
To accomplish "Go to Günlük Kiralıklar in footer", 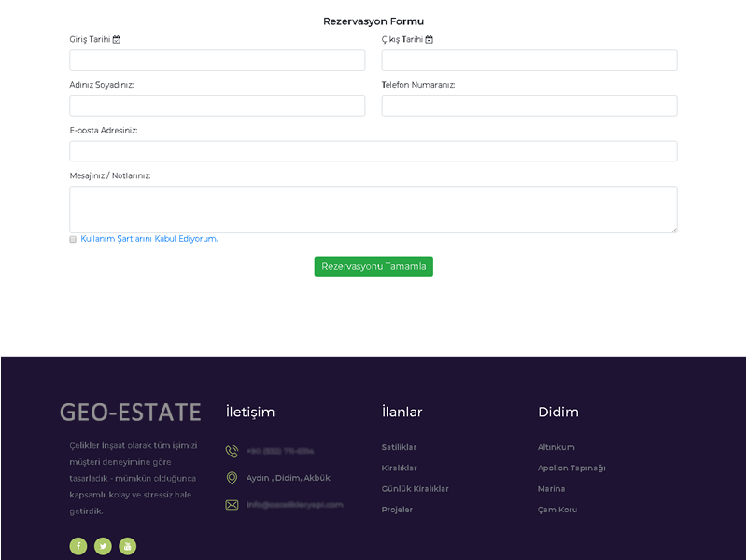I will 415,489.
